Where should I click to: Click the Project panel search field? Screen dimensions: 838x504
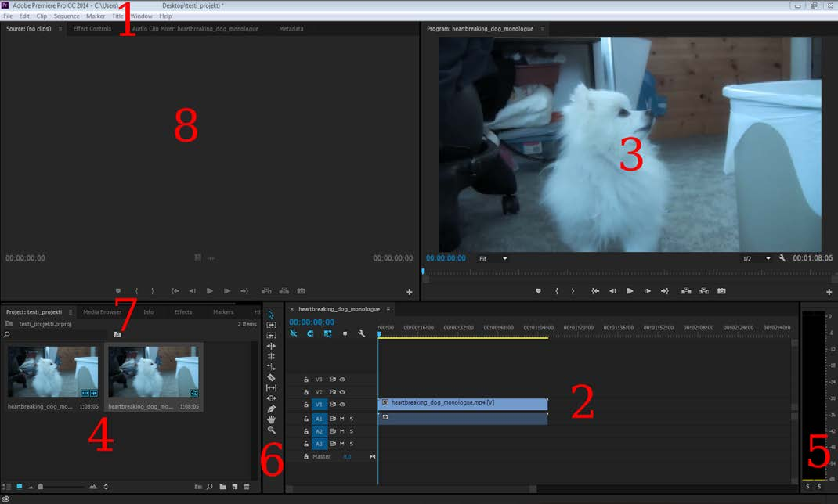[x=55, y=335]
